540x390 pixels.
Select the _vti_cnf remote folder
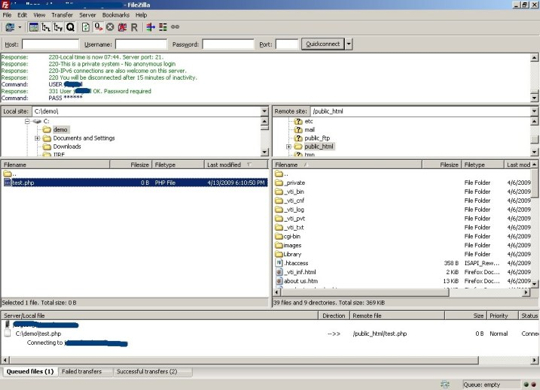click(x=403, y=201)
